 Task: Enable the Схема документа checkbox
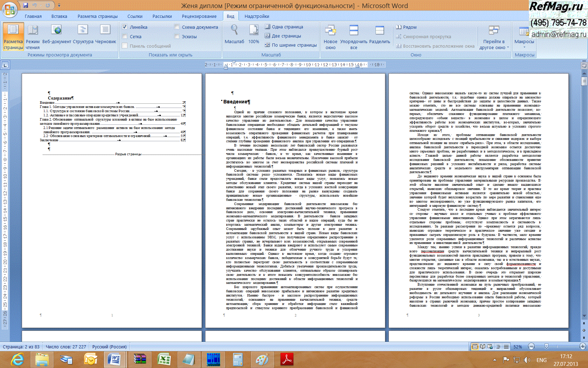coord(177,27)
